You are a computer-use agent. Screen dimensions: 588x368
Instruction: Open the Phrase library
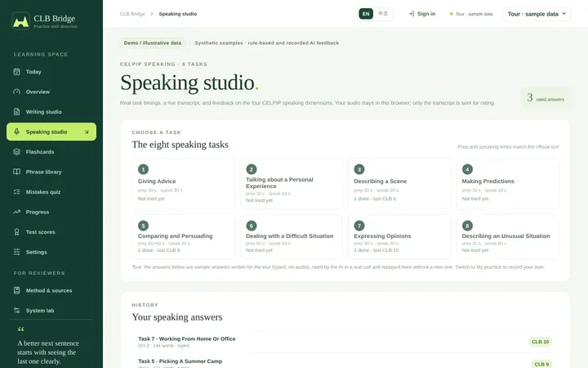[51, 172]
